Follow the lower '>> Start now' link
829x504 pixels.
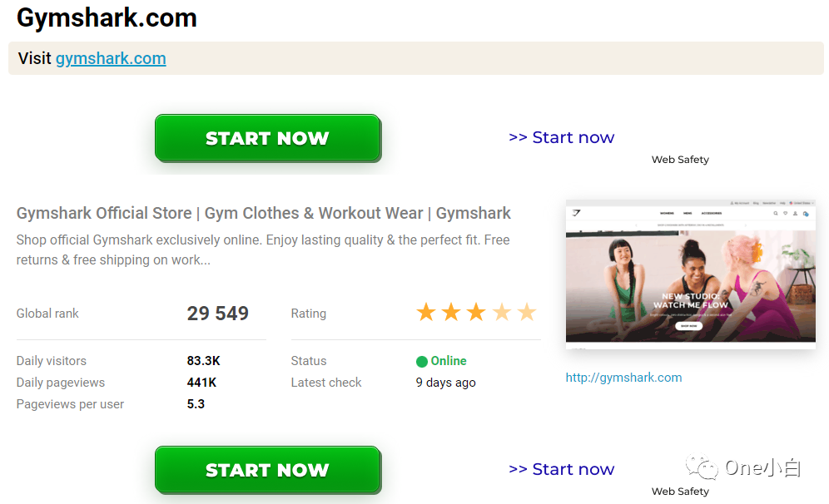[561, 469]
